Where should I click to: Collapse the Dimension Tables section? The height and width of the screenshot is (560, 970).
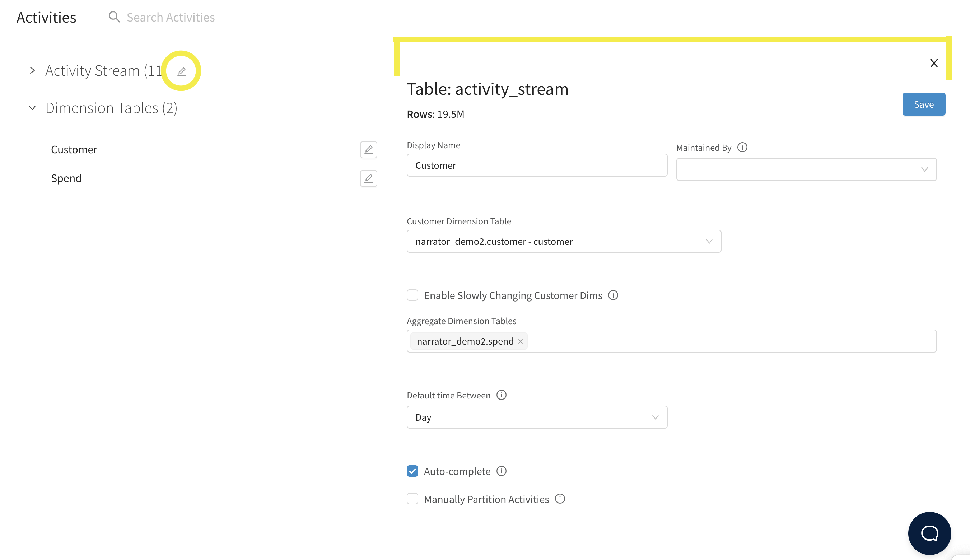point(32,108)
